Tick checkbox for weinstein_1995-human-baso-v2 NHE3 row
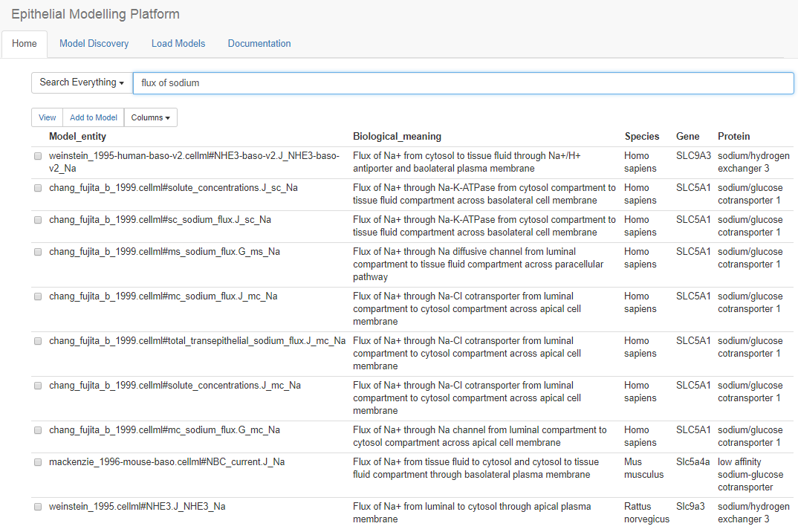This screenshot has width=798, height=532. [x=38, y=156]
